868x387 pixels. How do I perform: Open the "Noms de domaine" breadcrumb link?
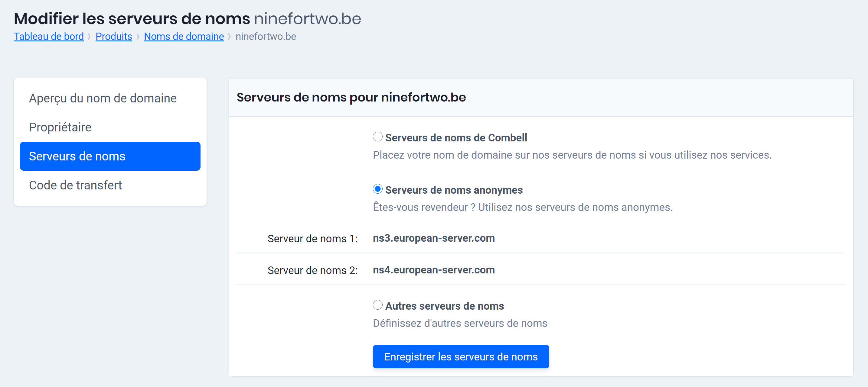184,36
